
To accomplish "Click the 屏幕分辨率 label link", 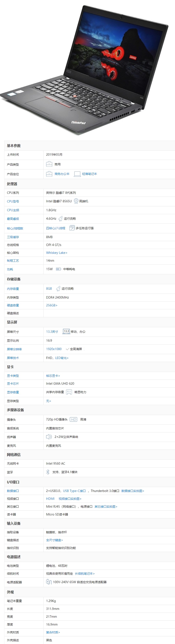I will [x=15, y=349].
